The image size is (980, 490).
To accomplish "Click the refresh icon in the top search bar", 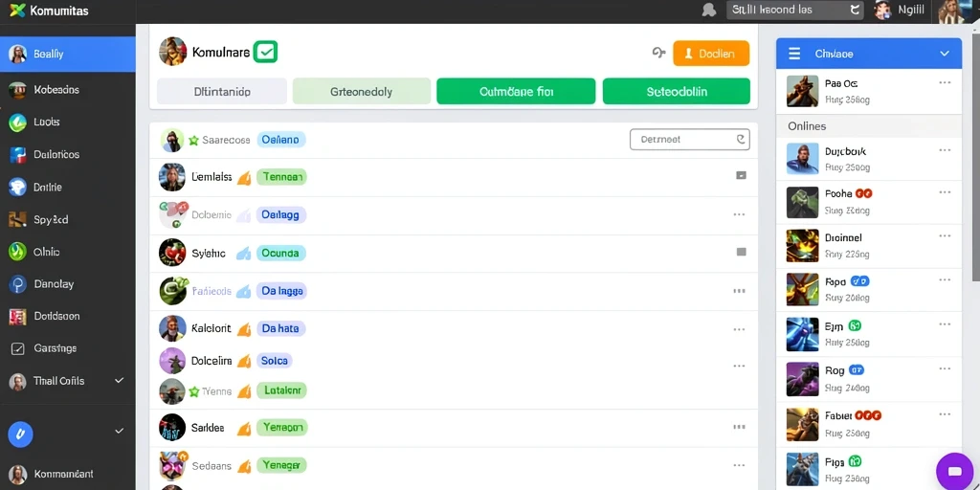I will [855, 10].
